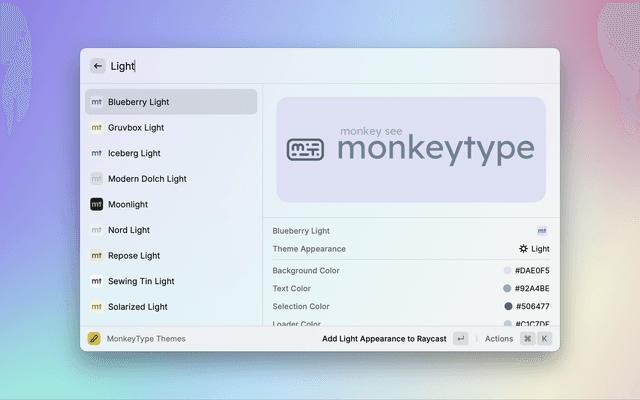Select the Nord Light theme
The image size is (640, 400).
click(128, 230)
